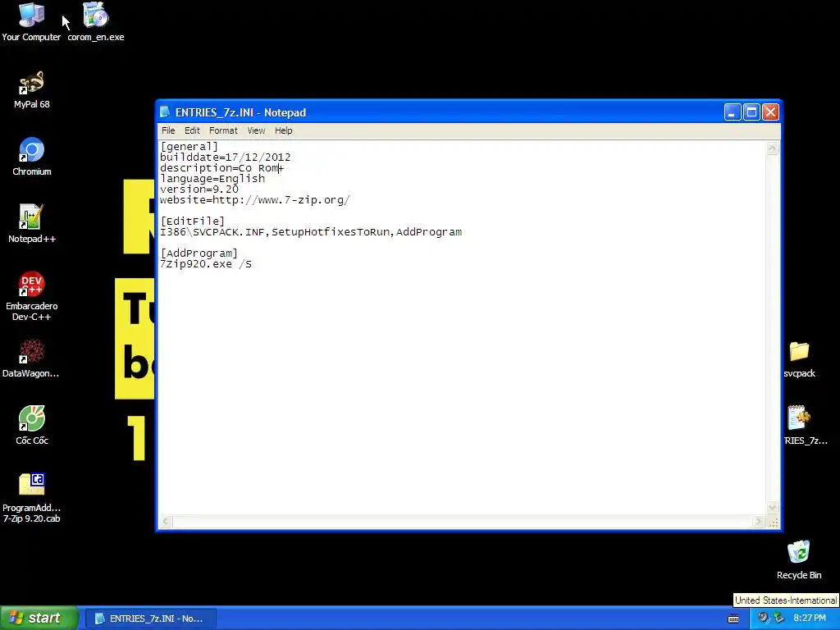Open the View menu in Notepad
The height and width of the screenshot is (630, 840).
point(256,130)
